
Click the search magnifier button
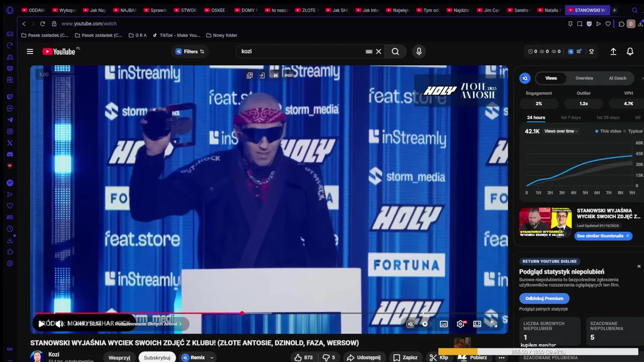(395, 51)
